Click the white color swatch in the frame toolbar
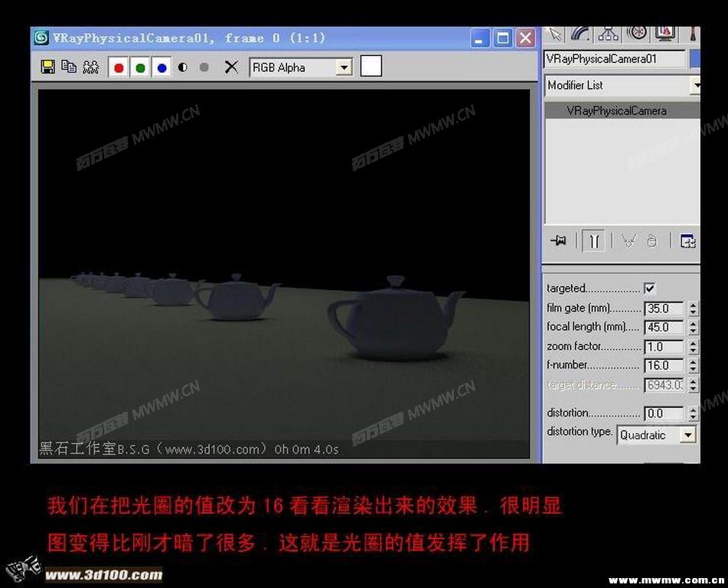 tap(371, 66)
